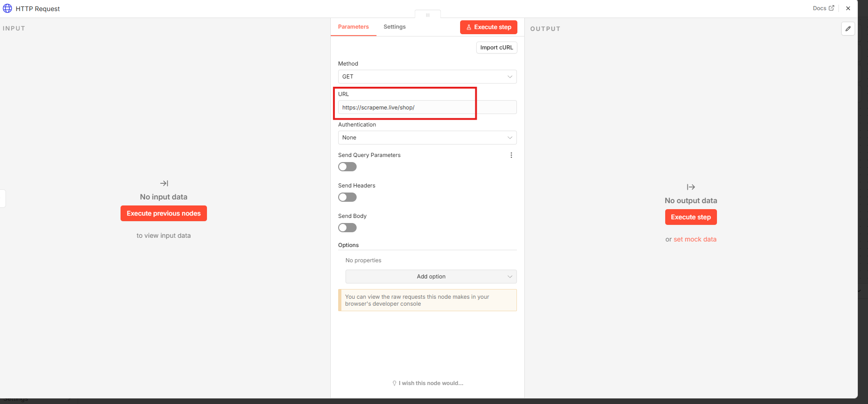
Task: Click the No output data arrow icon
Action: pyautogui.click(x=691, y=187)
